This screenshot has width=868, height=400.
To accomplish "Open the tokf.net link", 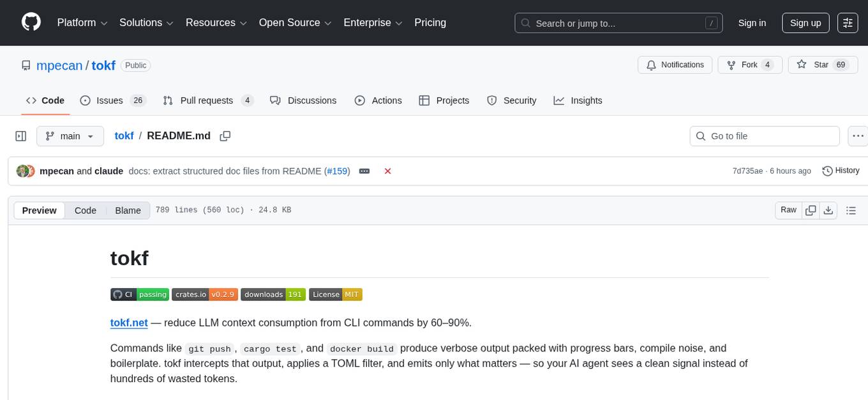I will [128, 323].
